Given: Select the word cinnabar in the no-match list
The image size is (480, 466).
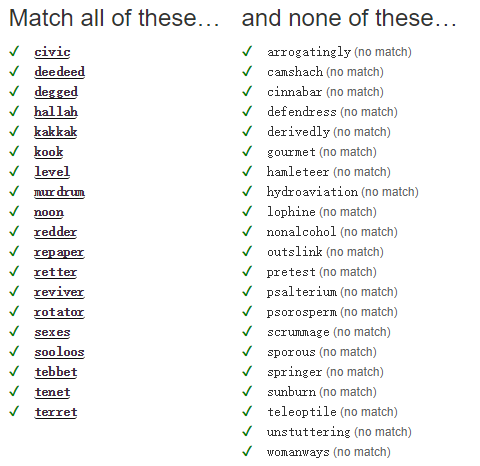Looking at the screenshot, I should coord(295,92).
